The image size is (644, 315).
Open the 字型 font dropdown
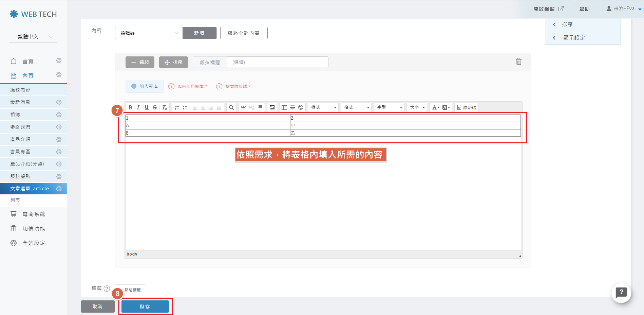pos(389,107)
